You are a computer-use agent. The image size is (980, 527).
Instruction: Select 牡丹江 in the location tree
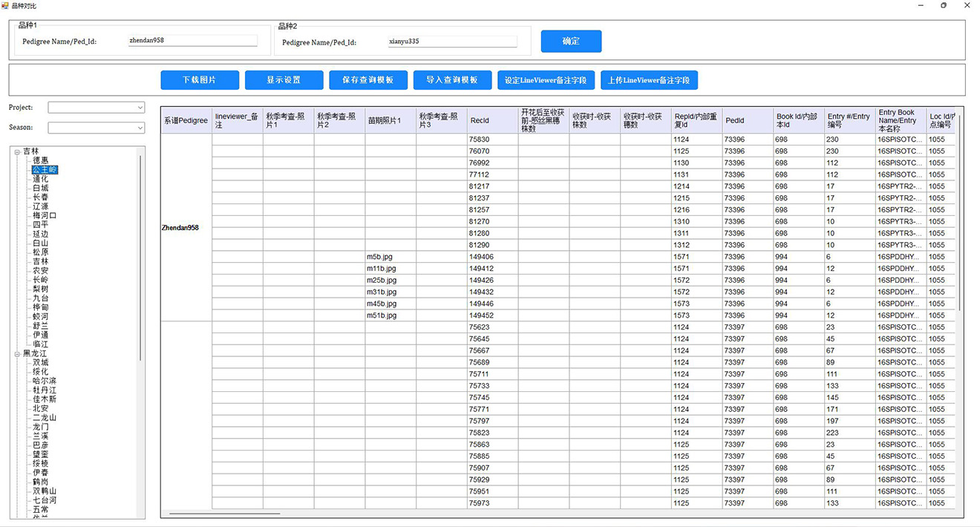45,390
